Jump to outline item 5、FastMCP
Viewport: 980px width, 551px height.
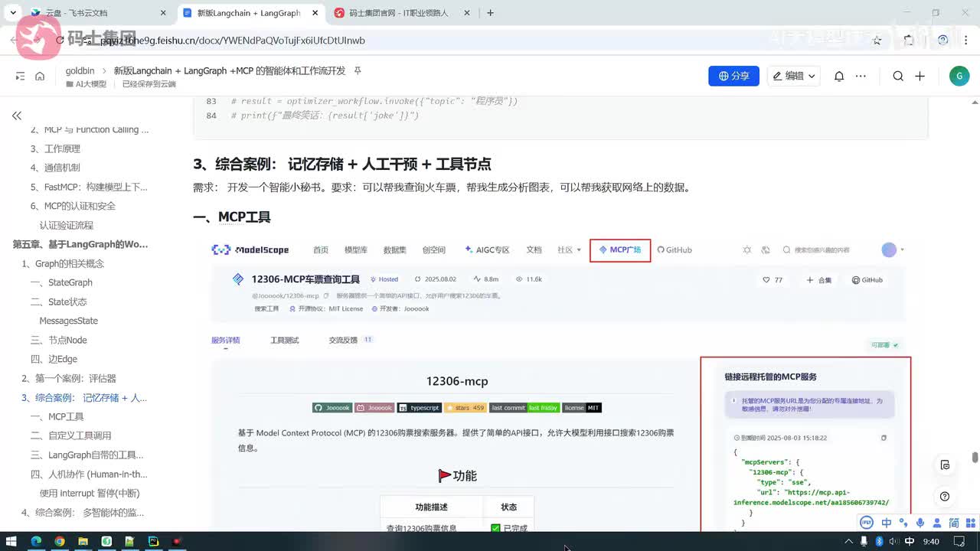tap(89, 187)
